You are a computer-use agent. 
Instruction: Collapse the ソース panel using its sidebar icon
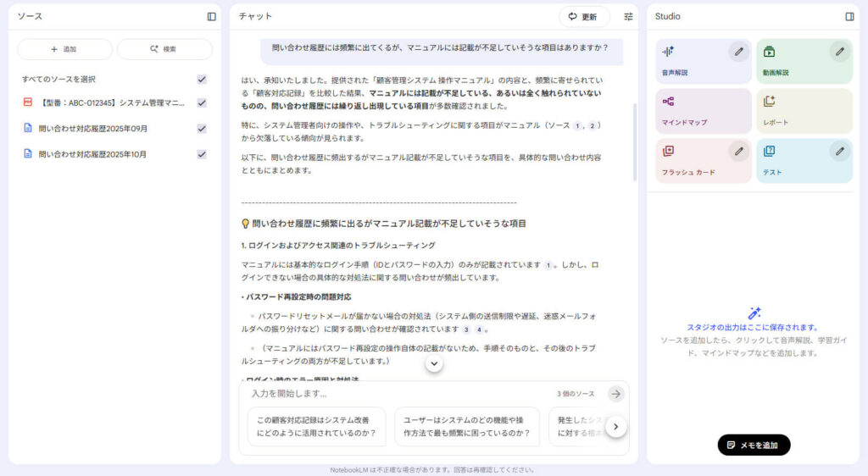[211, 17]
